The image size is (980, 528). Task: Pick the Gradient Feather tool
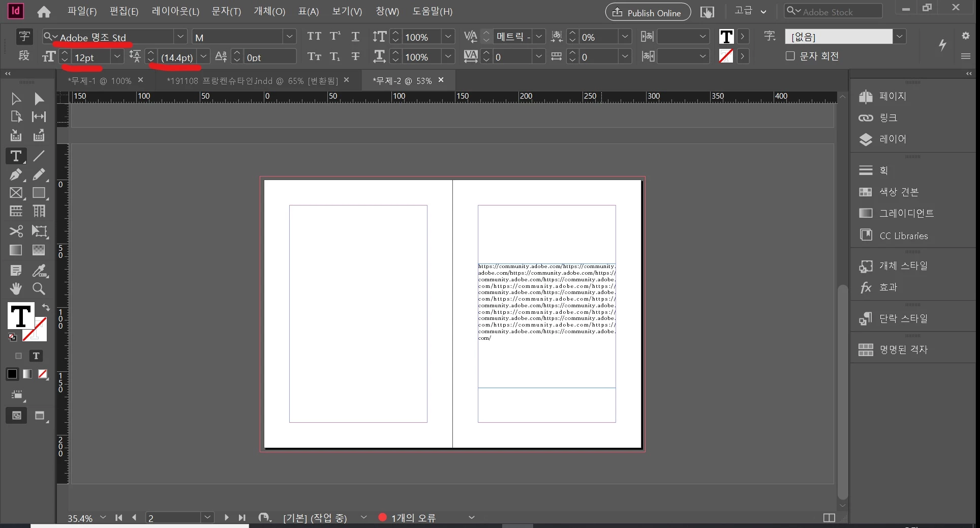[x=39, y=250]
